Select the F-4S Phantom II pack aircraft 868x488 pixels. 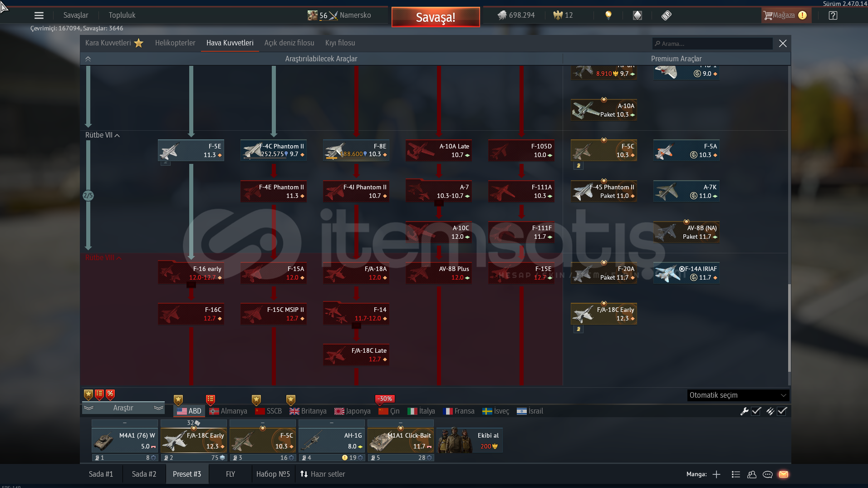coord(604,191)
